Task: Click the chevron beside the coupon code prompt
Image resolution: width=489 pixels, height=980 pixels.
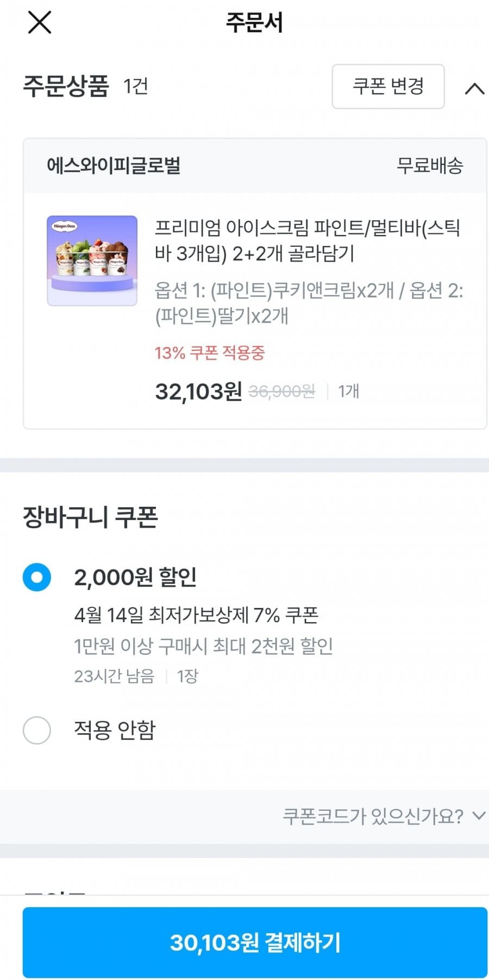Action: pyautogui.click(x=479, y=815)
